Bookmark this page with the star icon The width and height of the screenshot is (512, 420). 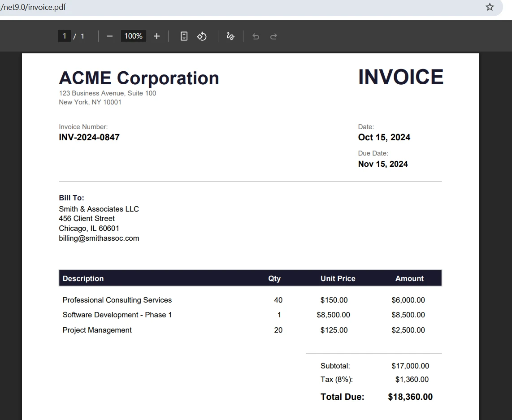pyautogui.click(x=490, y=7)
